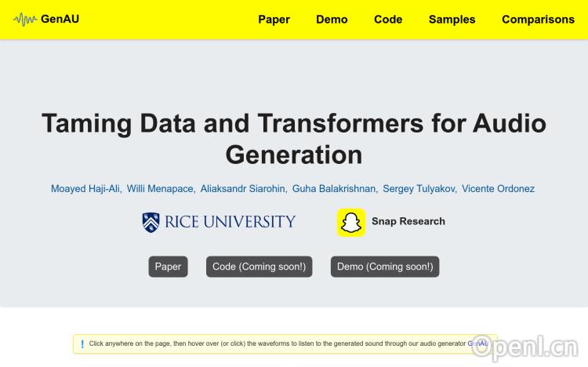This screenshot has width=588, height=367.
Task: Open Sergey Tulyakov's author link
Action: tap(418, 189)
